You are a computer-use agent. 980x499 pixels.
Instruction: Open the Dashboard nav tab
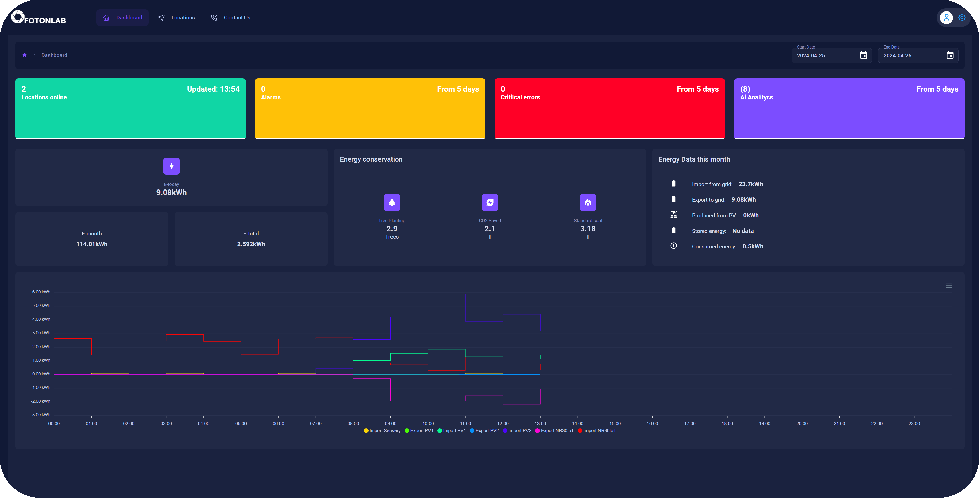(122, 18)
